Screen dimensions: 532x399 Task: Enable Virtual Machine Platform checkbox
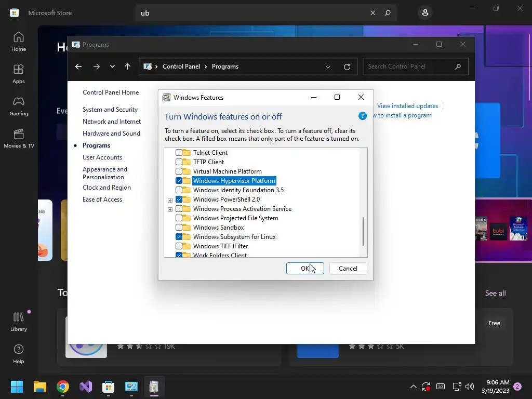click(179, 171)
